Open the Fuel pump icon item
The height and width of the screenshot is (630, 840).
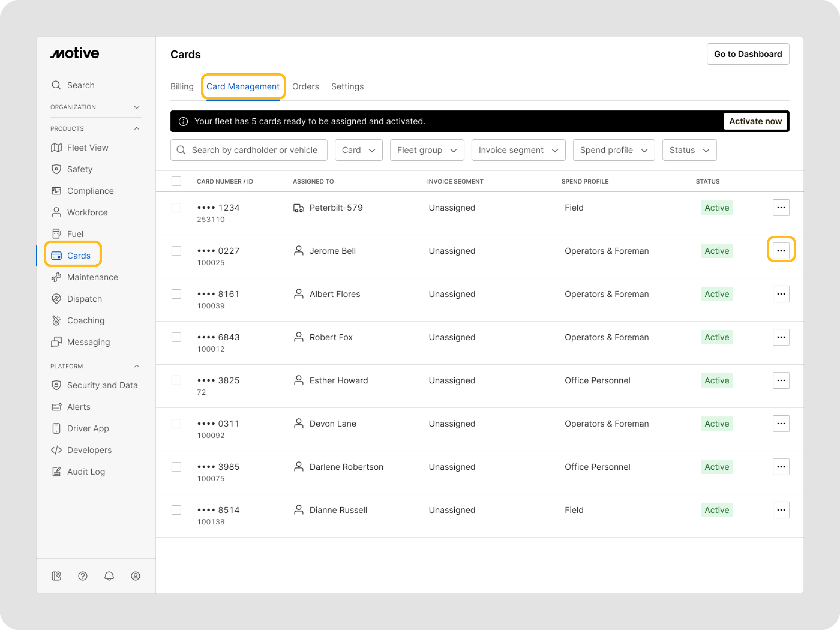click(56, 234)
